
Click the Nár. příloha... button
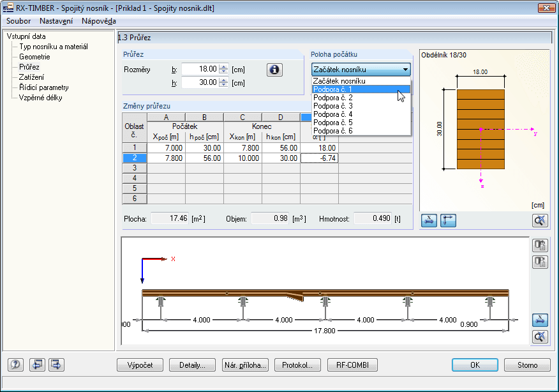tap(245, 365)
